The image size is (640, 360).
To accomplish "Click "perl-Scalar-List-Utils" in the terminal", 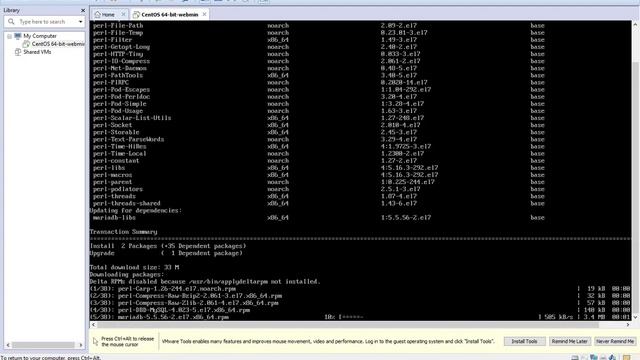I will tap(132, 118).
